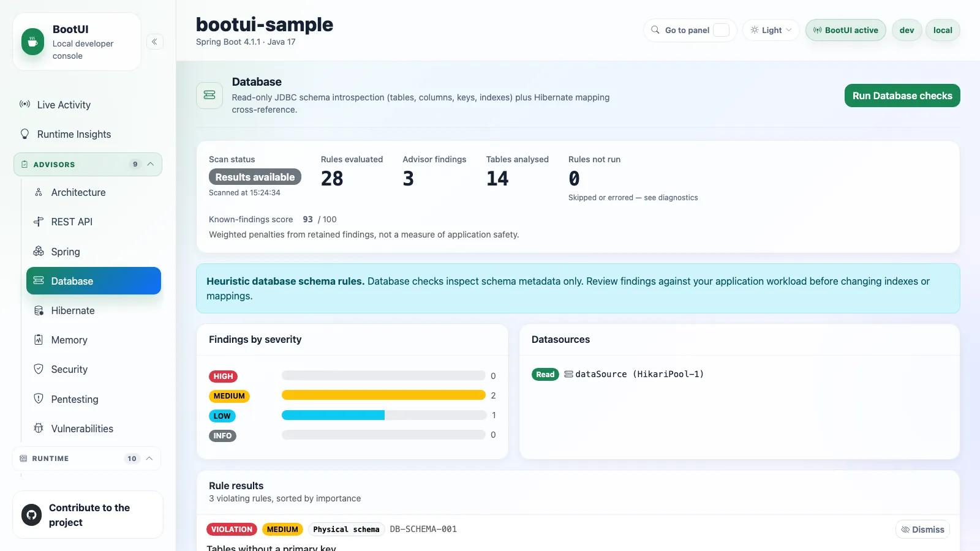Click the Security shield icon

[39, 369]
